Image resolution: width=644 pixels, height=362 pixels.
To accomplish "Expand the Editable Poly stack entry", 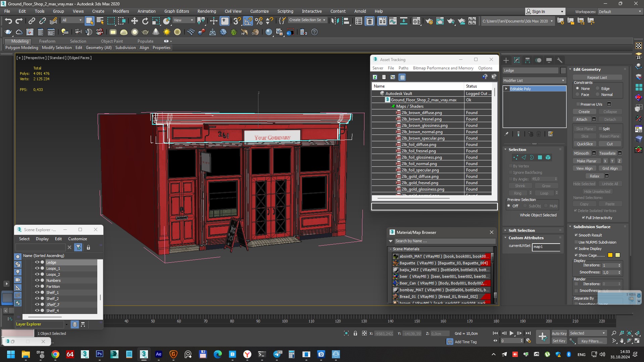I will click(x=506, y=89).
